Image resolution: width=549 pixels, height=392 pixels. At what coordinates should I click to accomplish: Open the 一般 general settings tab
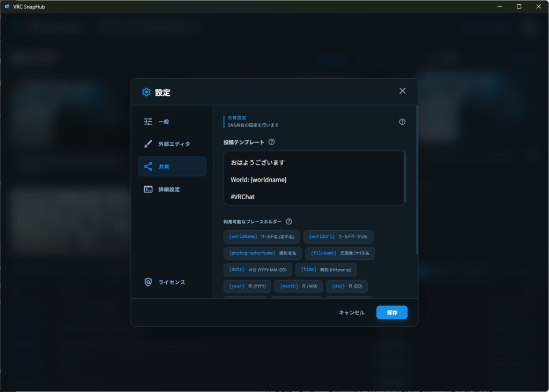(172, 122)
